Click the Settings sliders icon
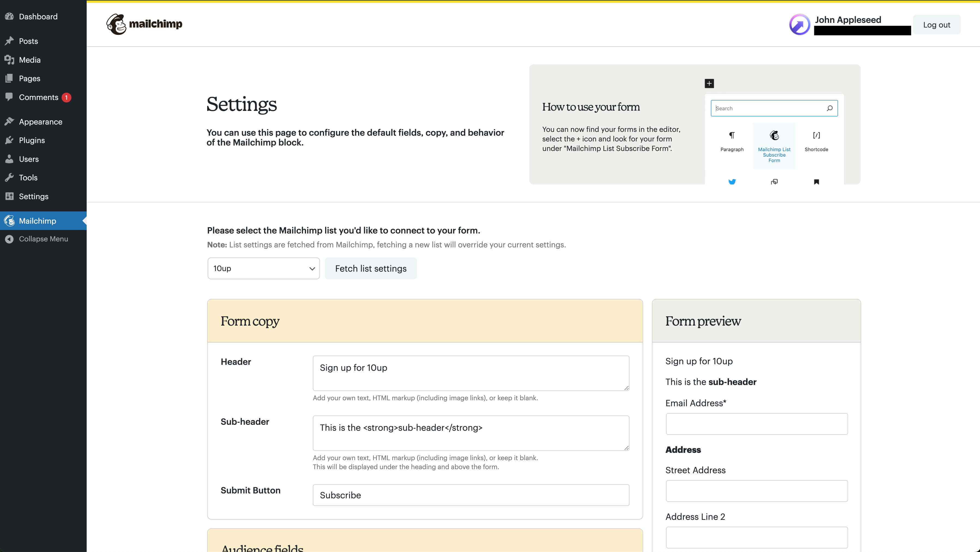 coord(9,196)
